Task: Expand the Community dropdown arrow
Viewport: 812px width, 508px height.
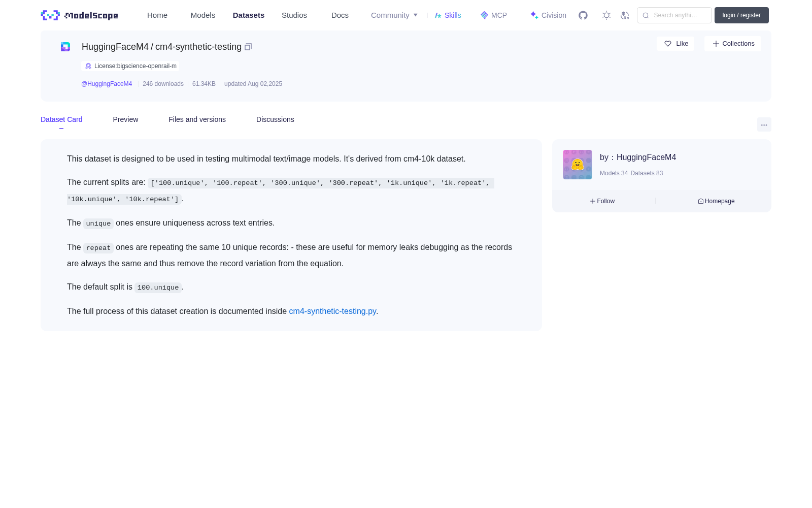Action: click(416, 15)
